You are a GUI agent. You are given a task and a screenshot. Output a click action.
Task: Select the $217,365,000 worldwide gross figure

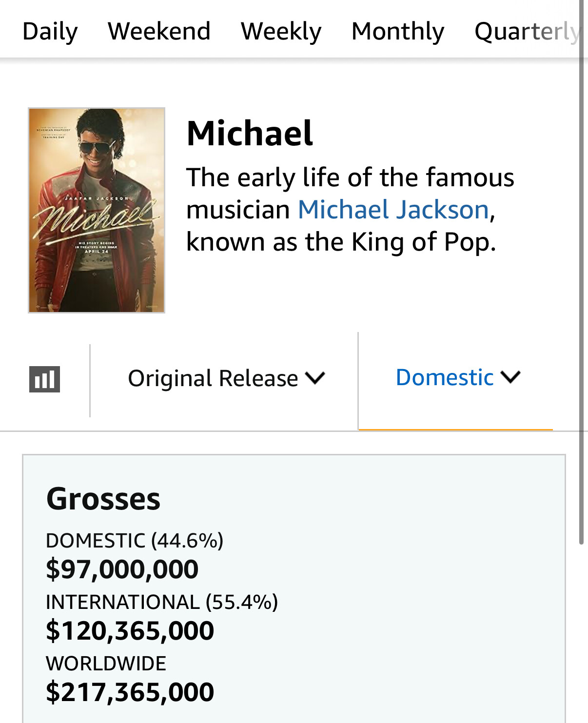point(130,692)
